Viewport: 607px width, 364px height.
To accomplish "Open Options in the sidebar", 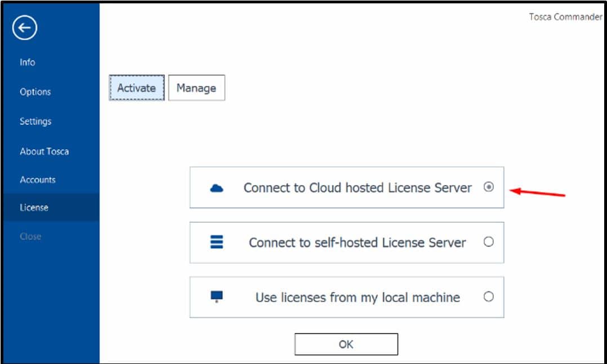I will click(35, 92).
